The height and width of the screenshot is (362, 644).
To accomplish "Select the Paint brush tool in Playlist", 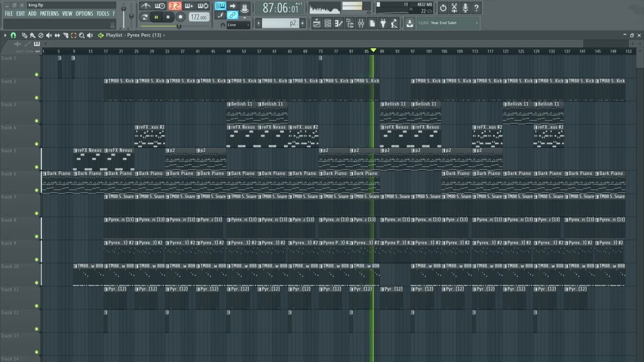I will 33,35.
